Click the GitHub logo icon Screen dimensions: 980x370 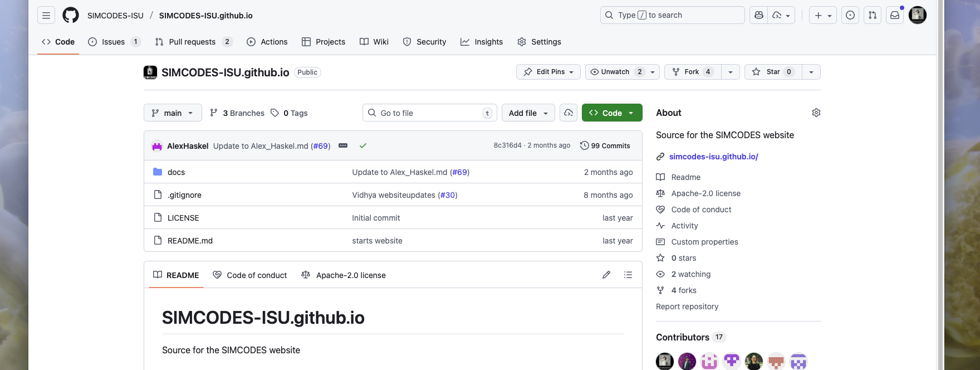[71, 15]
